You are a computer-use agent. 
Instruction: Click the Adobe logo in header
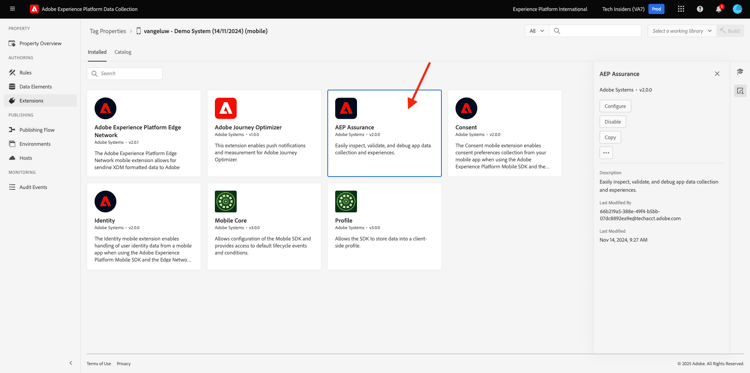(x=34, y=9)
